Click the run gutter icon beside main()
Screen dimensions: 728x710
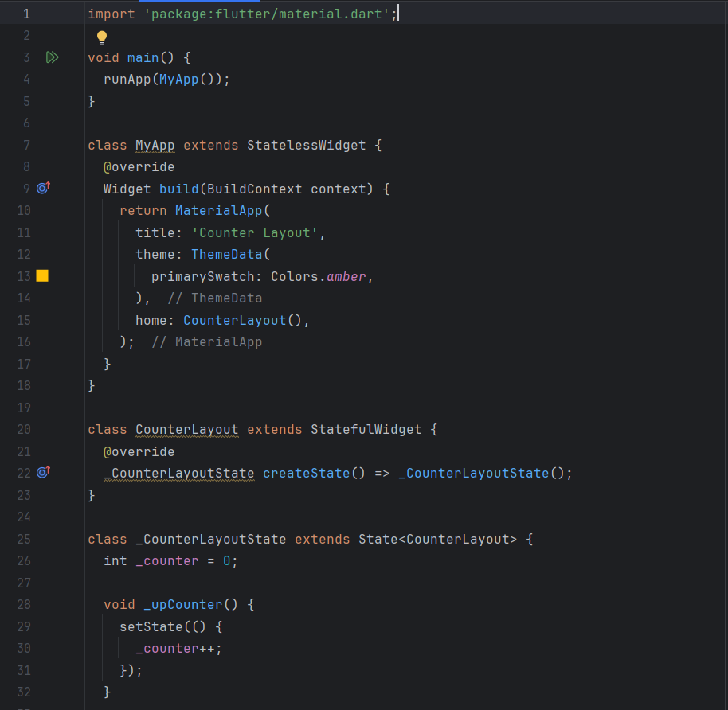[x=52, y=57]
